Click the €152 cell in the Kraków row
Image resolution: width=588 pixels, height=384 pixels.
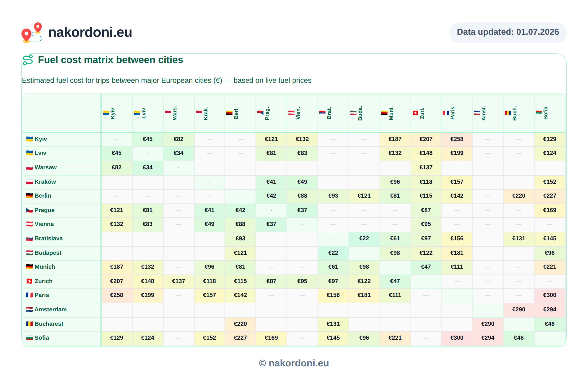tap(550, 182)
